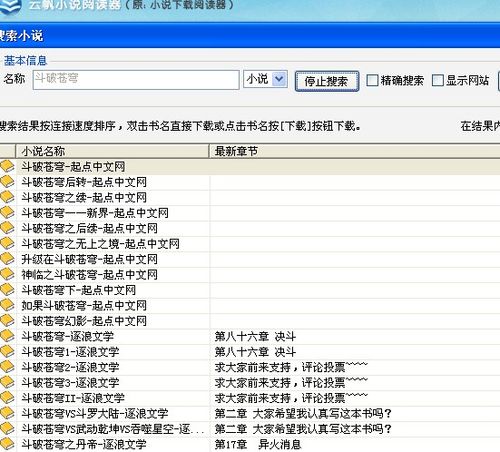Image resolution: width=500 pixels, height=452 pixels.
Task: Click book icon beside 神临之斗破苍穹-起点中文网
Action: [7, 274]
